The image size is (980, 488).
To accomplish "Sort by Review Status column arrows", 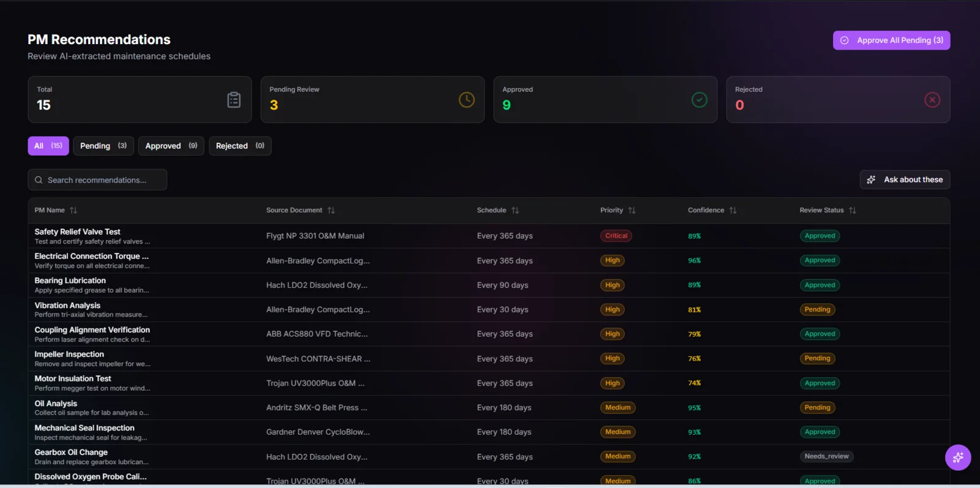I will [853, 210].
